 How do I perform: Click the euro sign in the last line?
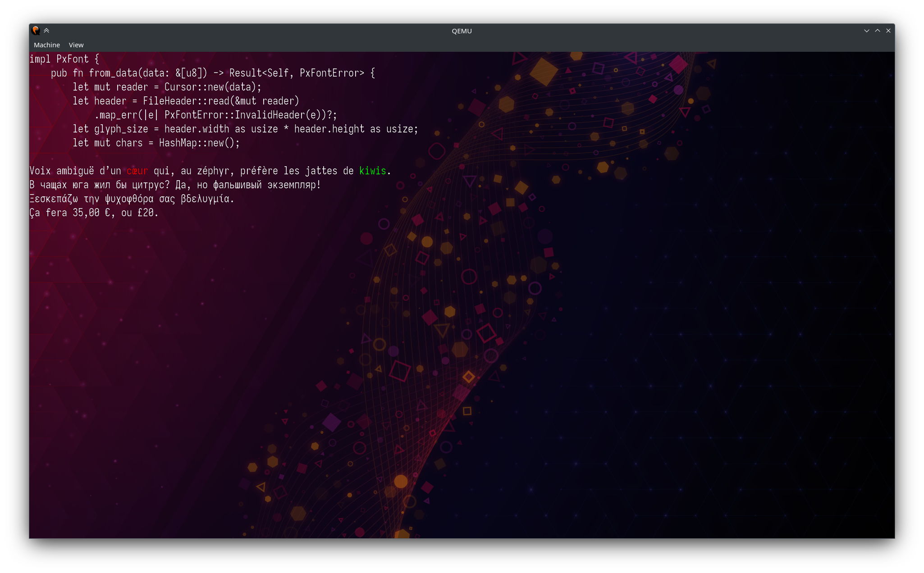[x=107, y=213]
